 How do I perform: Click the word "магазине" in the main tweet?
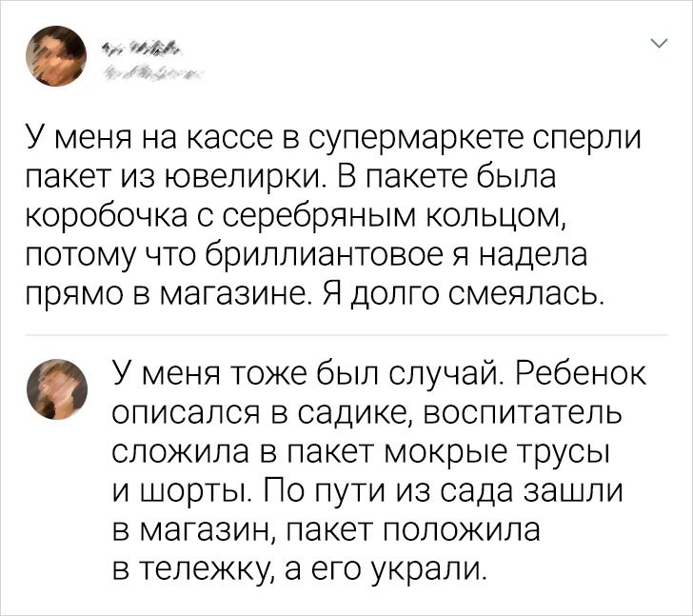coord(239,293)
